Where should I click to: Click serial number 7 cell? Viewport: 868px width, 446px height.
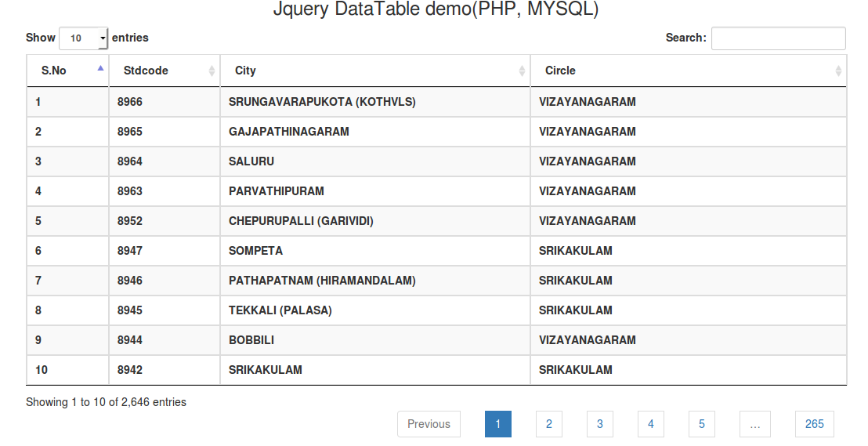coord(67,281)
